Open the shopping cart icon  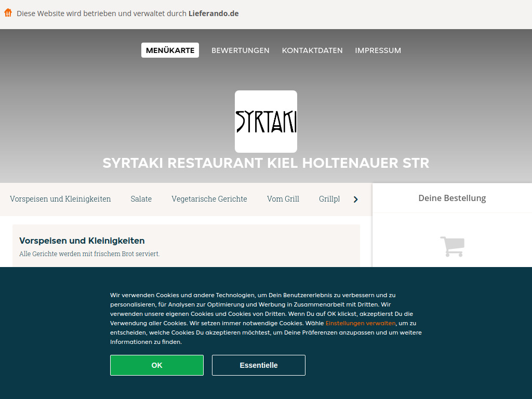pyautogui.click(x=452, y=246)
